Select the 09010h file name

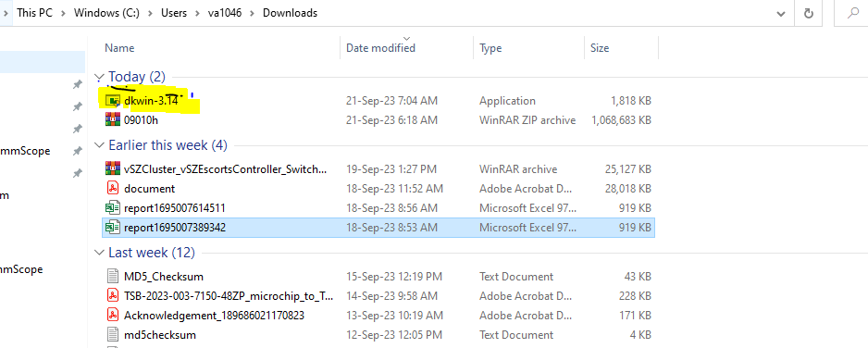coord(143,120)
